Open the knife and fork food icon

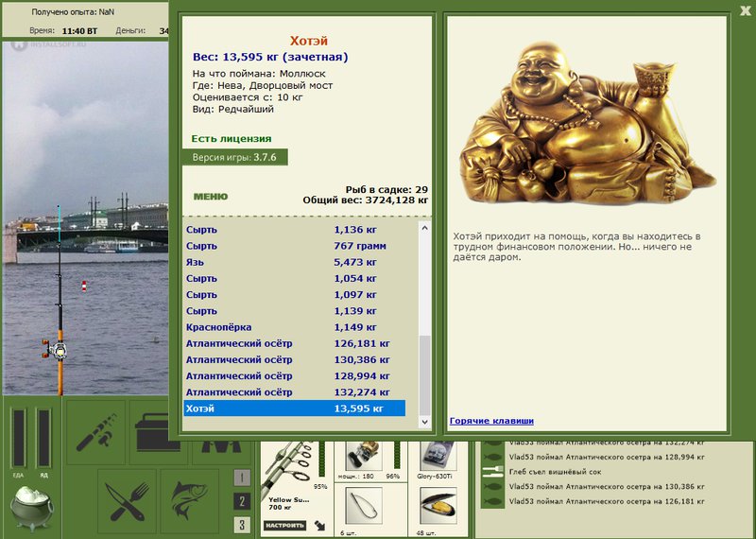[127, 501]
